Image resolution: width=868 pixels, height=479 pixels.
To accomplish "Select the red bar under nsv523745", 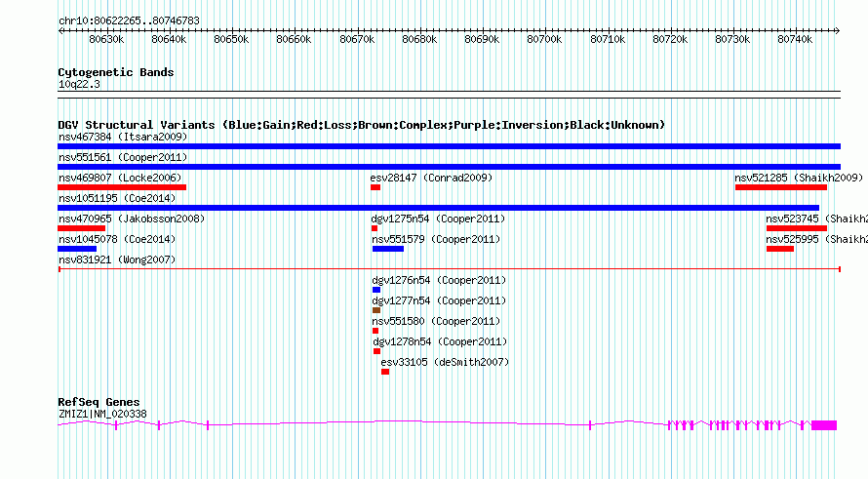I will [797, 228].
